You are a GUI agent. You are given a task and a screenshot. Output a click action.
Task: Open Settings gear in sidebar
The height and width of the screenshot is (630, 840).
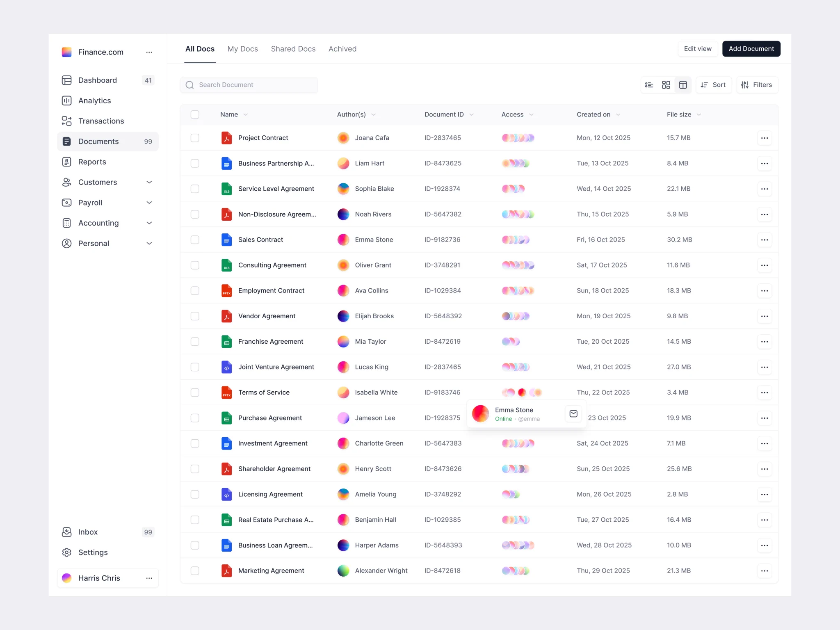[66, 552]
